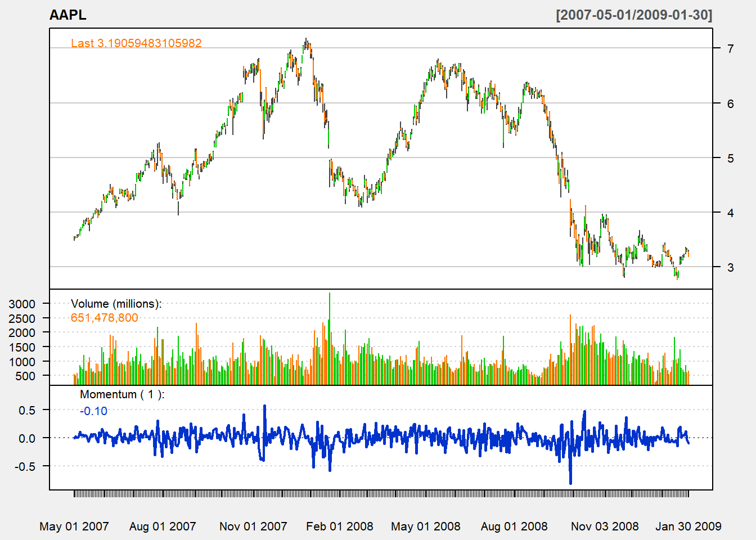The width and height of the screenshot is (756, 540).
Task: Click the 1500 volume axis label
Action: coord(22,348)
